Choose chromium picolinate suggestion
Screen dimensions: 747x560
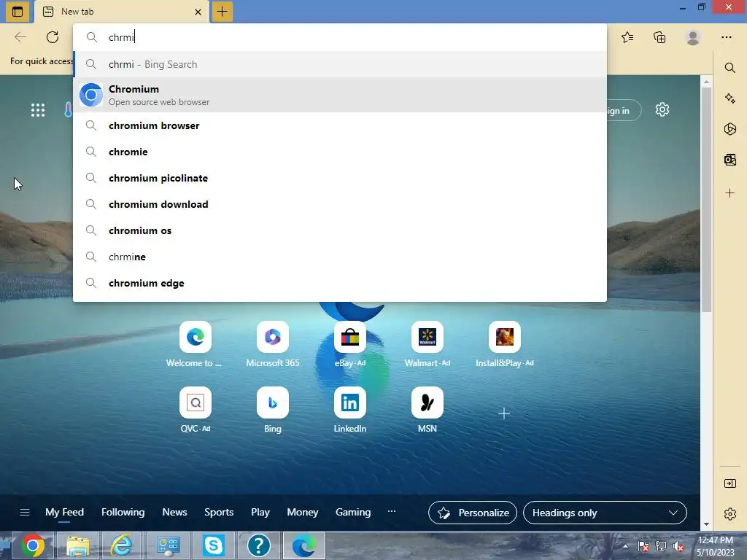(340, 178)
